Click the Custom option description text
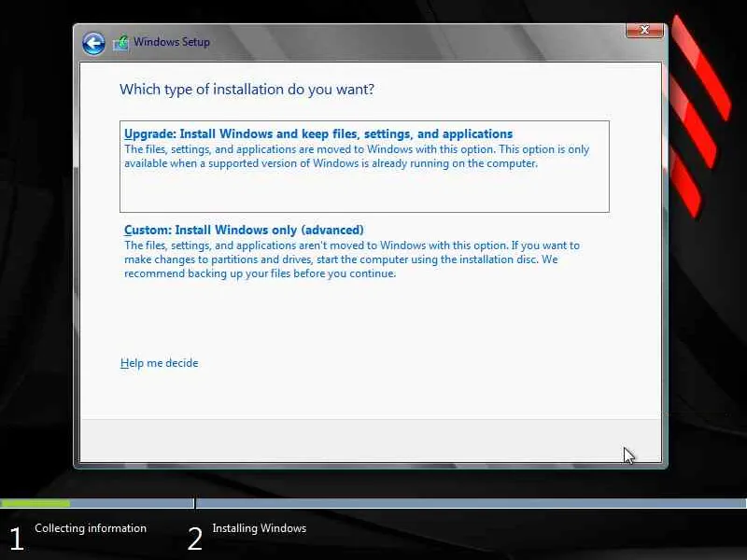The image size is (747, 560). pyautogui.click(x=352, y=259)
